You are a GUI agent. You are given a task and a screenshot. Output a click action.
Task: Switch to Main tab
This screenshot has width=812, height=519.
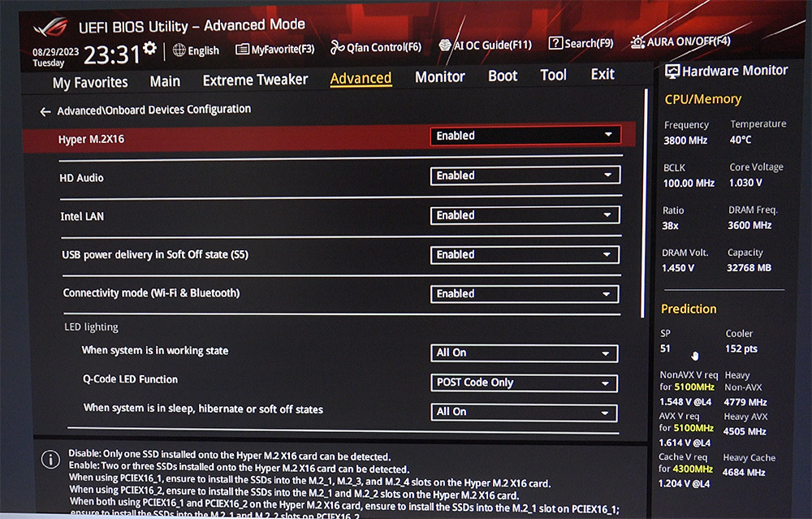pos(165,81)
